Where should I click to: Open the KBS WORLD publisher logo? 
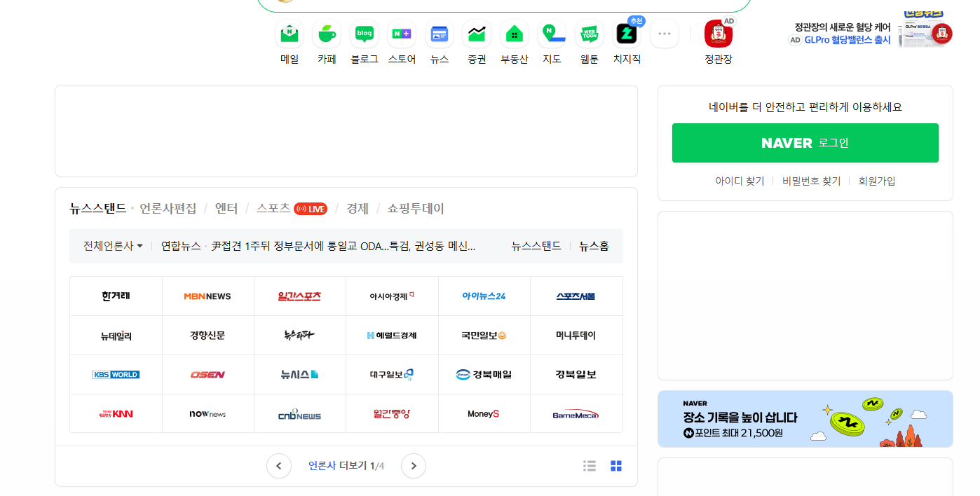click(x=116, y=375)
